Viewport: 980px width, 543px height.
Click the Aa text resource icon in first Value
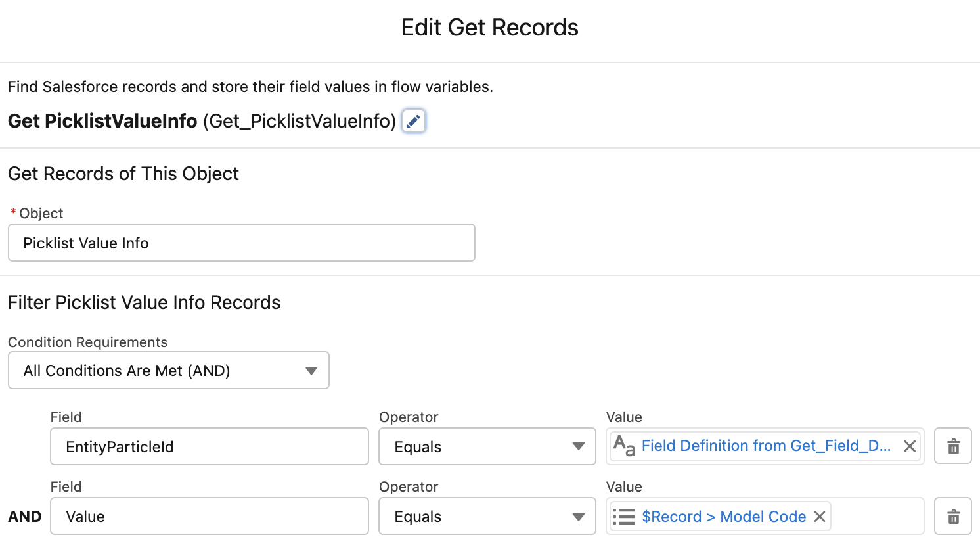[624, 446]
